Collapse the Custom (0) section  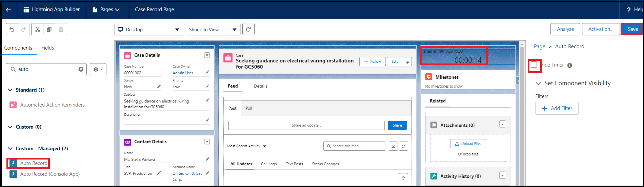(x=10, y=127)
